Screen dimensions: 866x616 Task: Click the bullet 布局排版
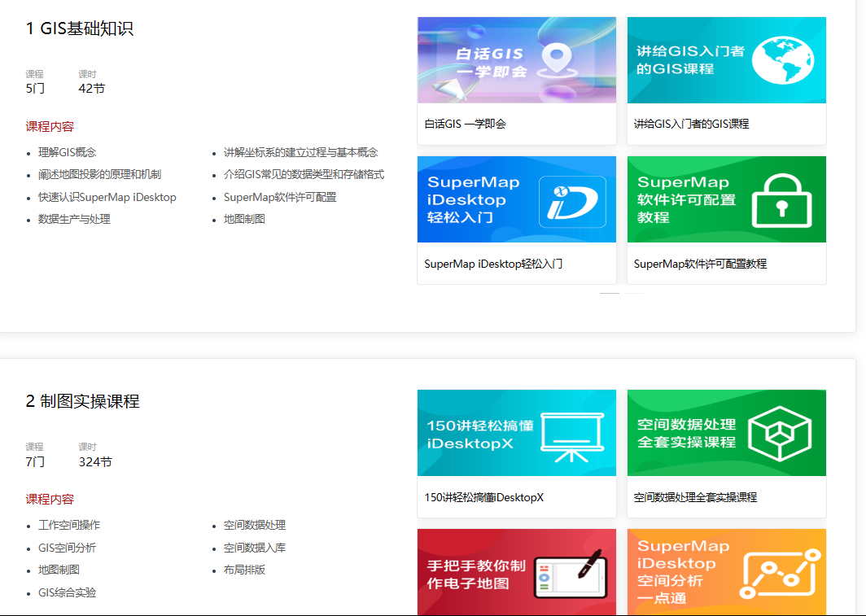pyautogui.click(x=244, y=570)
